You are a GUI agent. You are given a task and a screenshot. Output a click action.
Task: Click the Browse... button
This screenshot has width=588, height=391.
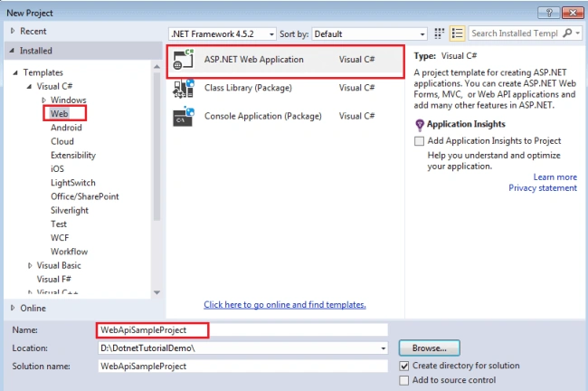430,348
